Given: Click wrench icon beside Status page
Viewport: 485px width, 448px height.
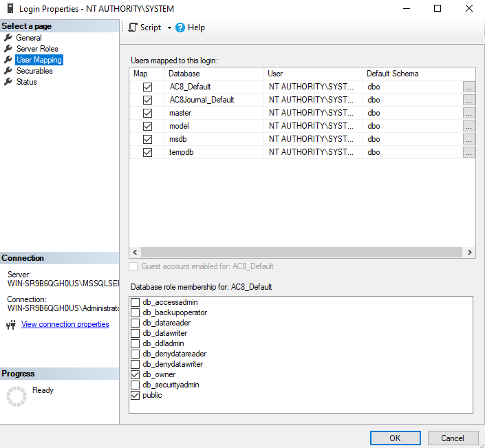Looking at the screenshot, I should 8,82.
